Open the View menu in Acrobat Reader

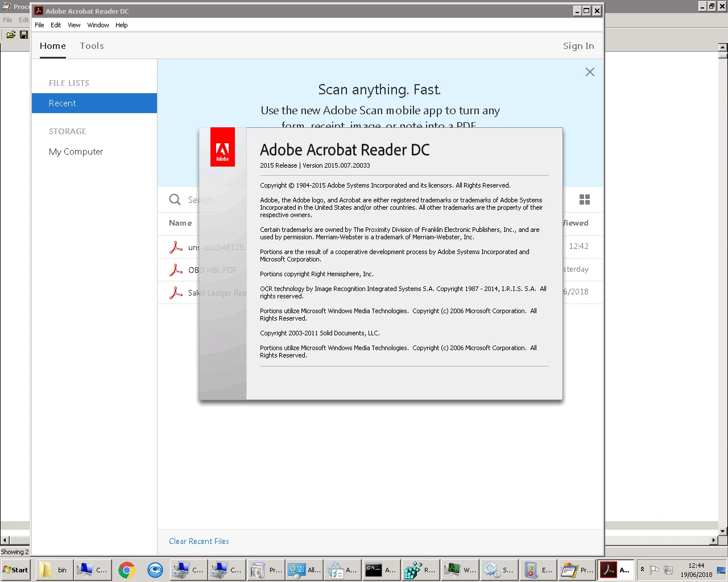pos(74,25)
